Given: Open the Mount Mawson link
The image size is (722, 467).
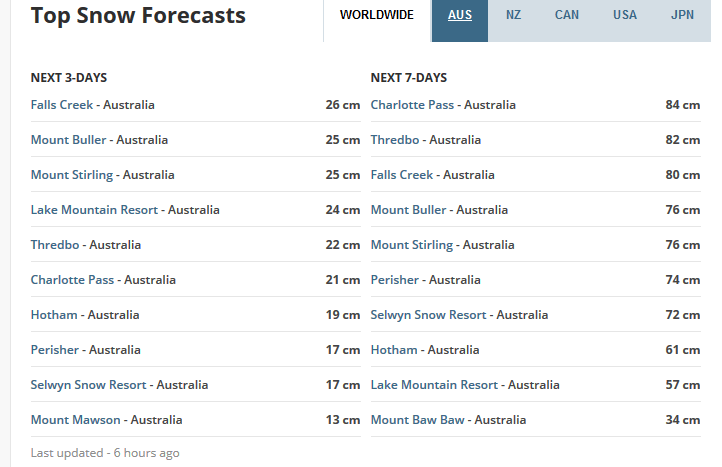Looking at the screenshot, I should (75, 420).
